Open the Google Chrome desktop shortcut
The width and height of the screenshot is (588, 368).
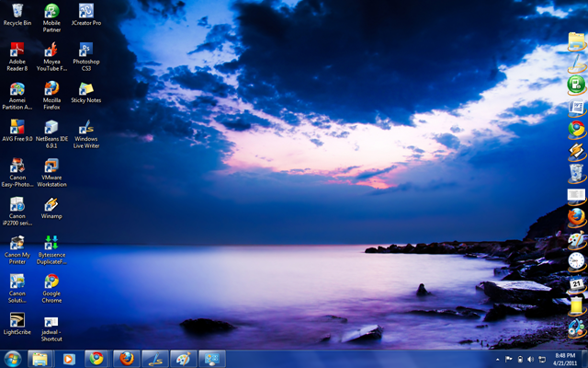point(51,289)
